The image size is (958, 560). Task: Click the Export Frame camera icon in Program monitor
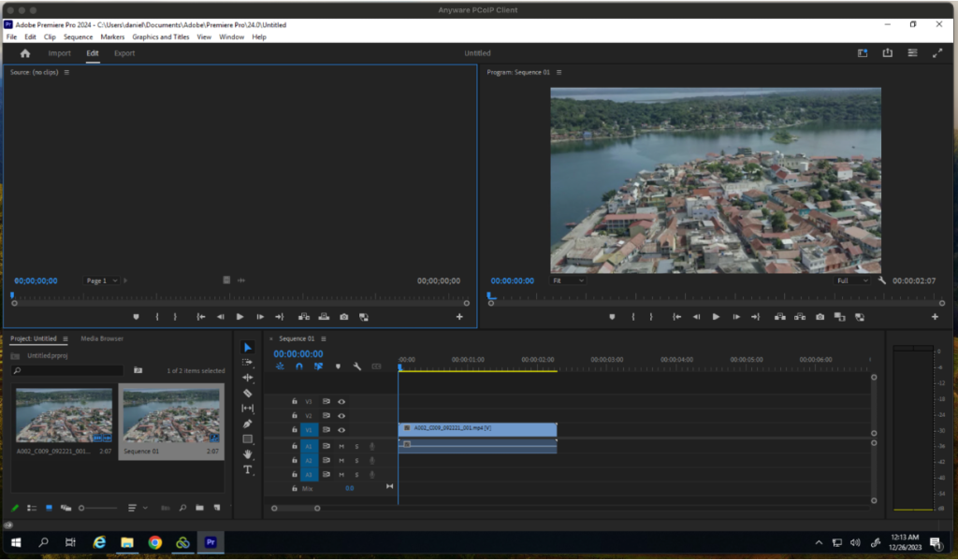pyautogui.click(x=820, y=317)
